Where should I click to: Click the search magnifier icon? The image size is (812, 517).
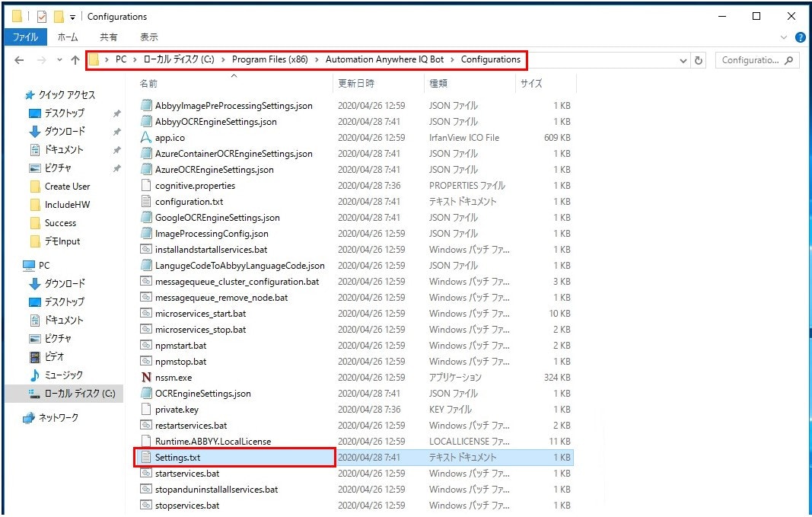pyautogui.click(x=788, y=60)
